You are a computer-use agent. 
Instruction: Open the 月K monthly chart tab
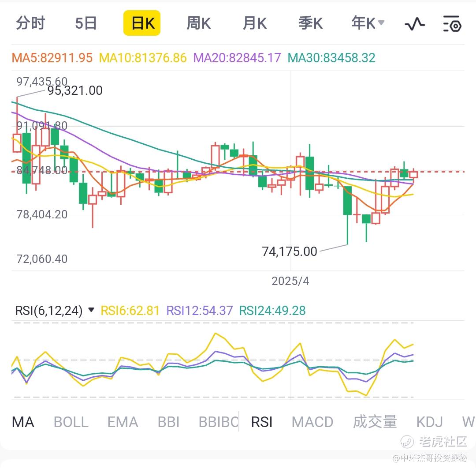coord(255,23)
